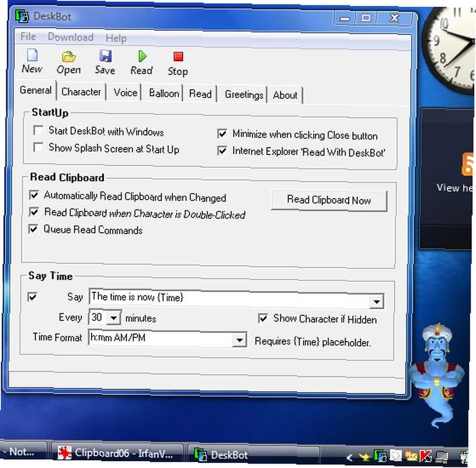Expand the Say phrase dropdown arrow
This screenshot has width=476, height=468.
[377, 301]
